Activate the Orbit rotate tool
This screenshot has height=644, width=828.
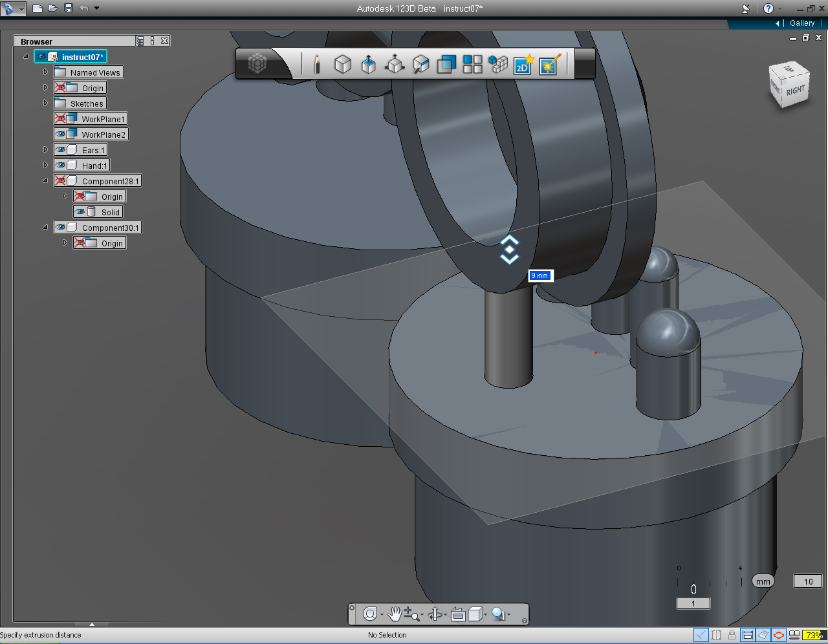pos(435,614)
